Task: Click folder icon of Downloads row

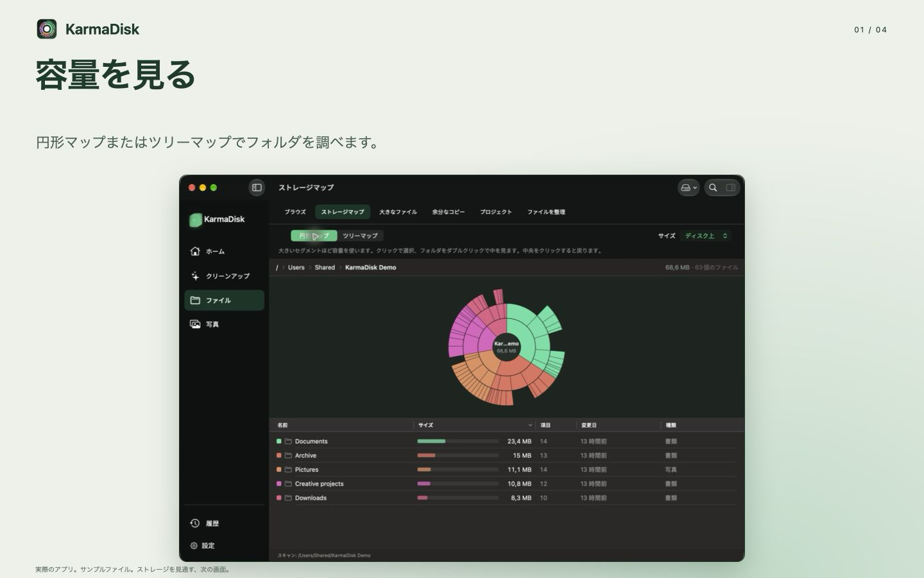Action: pos(288,498)
